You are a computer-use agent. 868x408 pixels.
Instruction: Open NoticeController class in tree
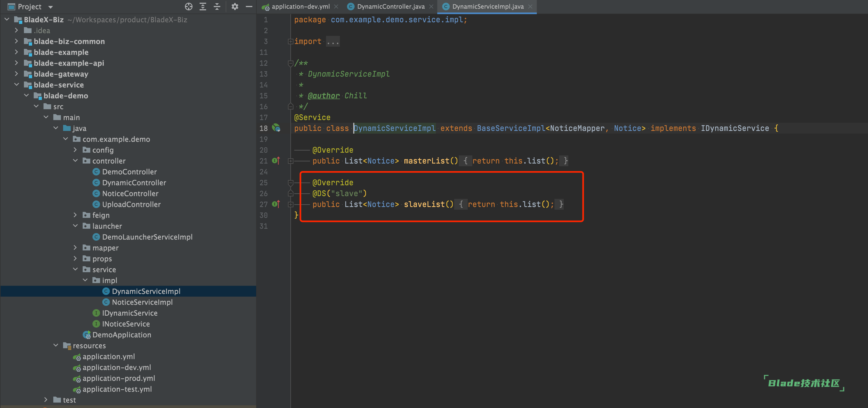pos(130,193)
